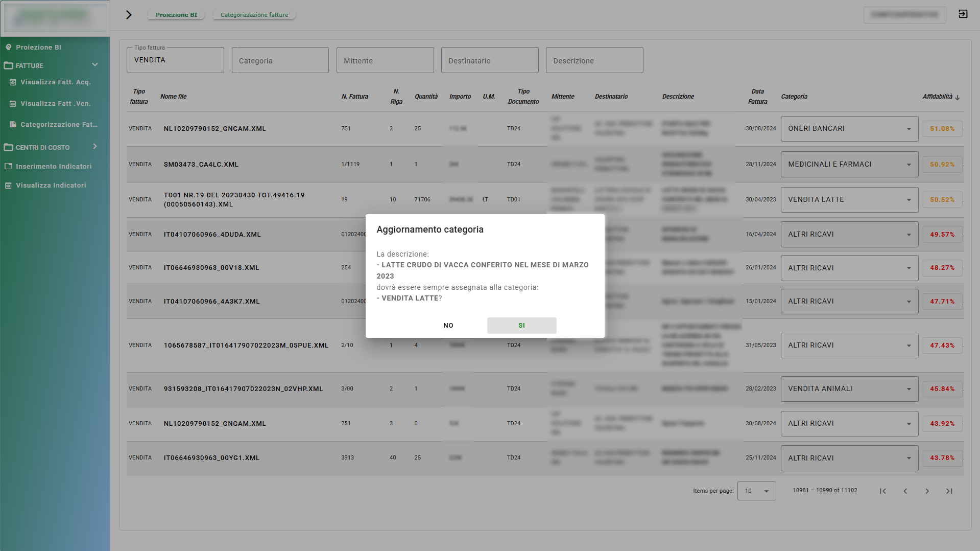Screen dimensions: 980x551
Task: Sort by Affidabilità arrow icon
Action: pos(957,97)
